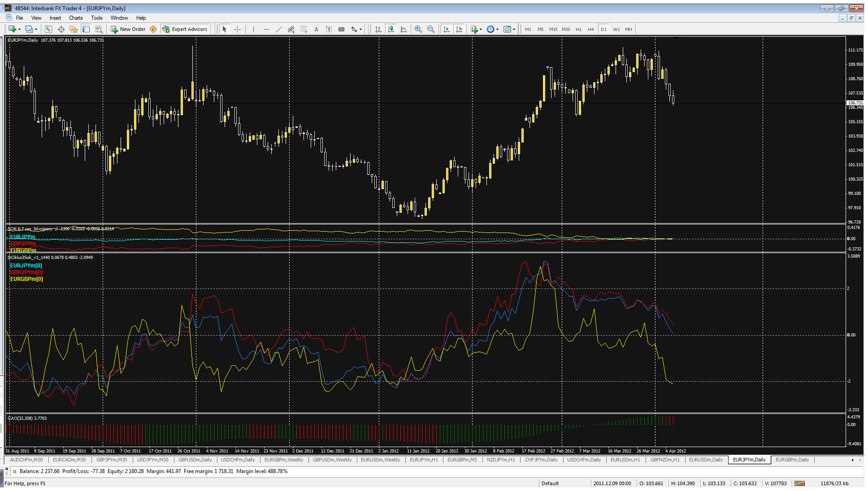
Task: Select the Crosshair tool
Action: pyautogui.click(x=238, y=29)
